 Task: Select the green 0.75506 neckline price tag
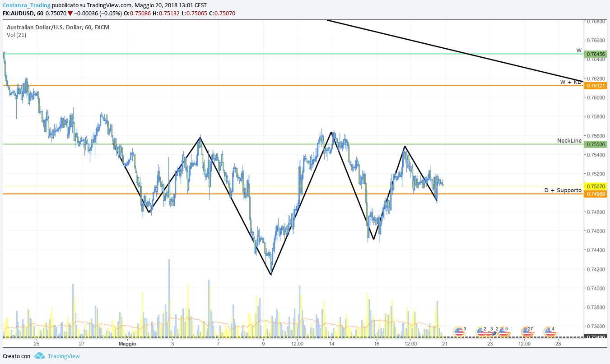[x=596, y=144]
